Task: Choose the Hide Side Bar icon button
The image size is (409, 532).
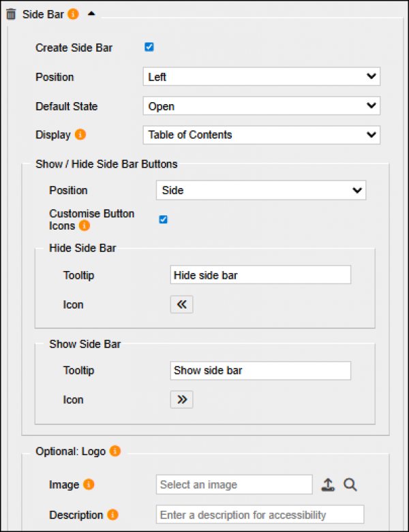Action: [181, 304]
